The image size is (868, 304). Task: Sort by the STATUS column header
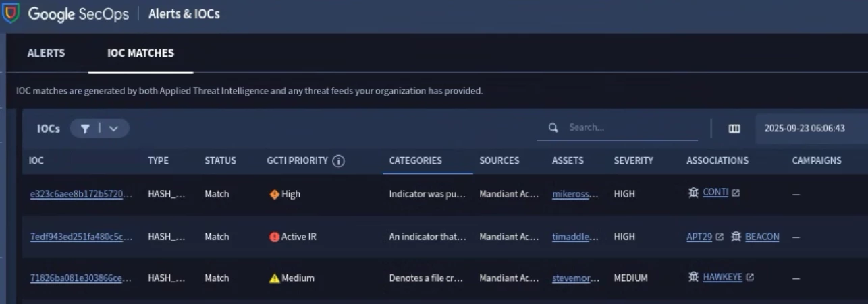[x=220, y=160]
